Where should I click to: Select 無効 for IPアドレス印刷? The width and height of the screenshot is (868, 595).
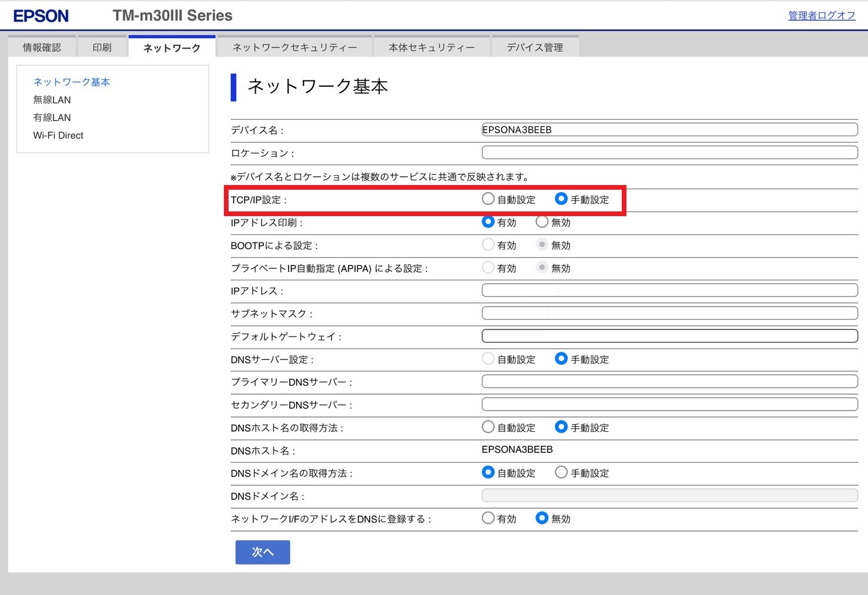(542, 222)
